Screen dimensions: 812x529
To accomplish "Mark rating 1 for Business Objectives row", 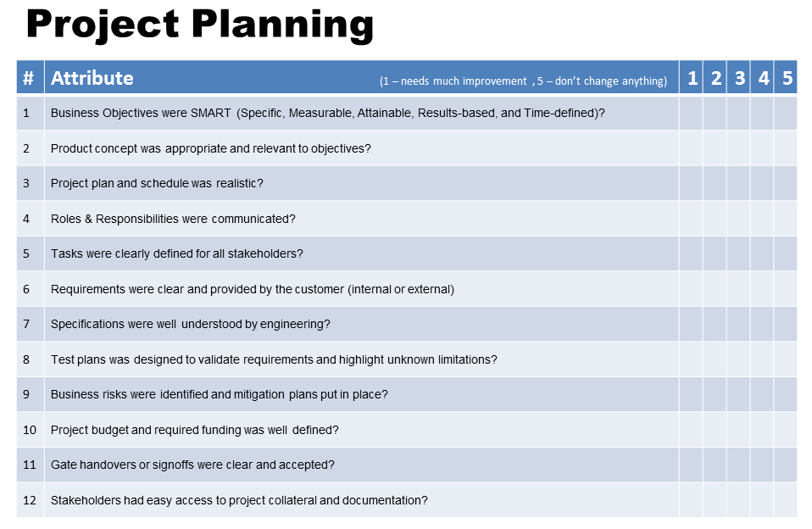I will tap(691, 113).
